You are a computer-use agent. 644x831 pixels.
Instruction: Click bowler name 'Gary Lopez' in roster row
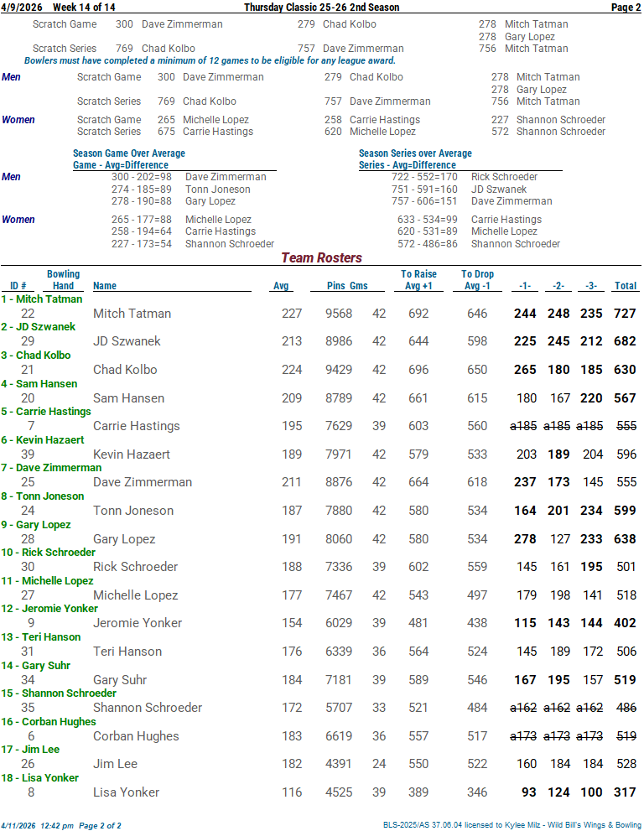pos(124,539)
